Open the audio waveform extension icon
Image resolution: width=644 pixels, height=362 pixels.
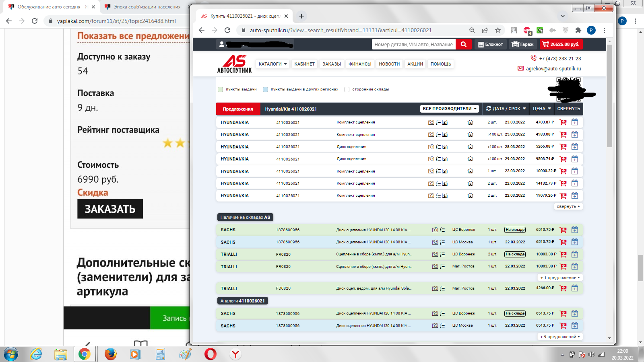tap(553, 30)
